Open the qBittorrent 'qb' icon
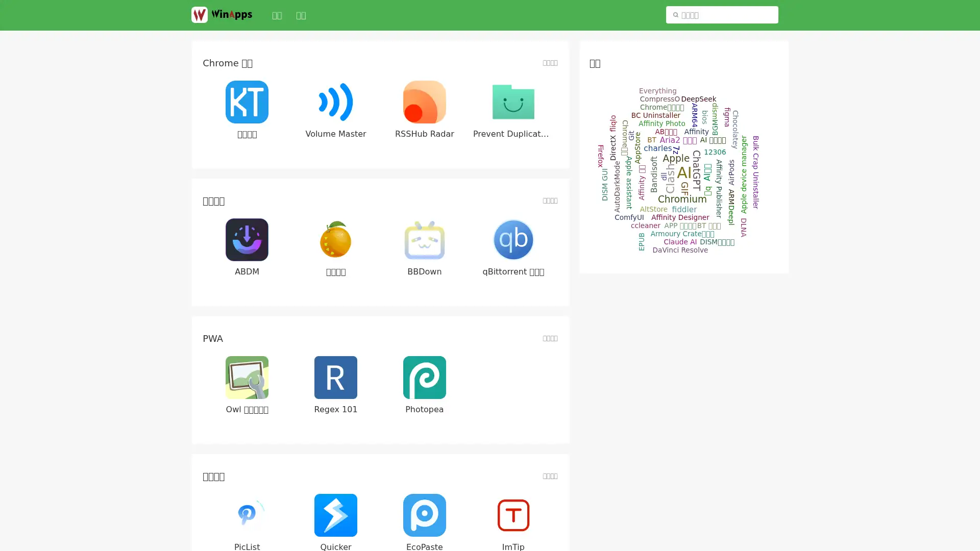 [513, 240]
